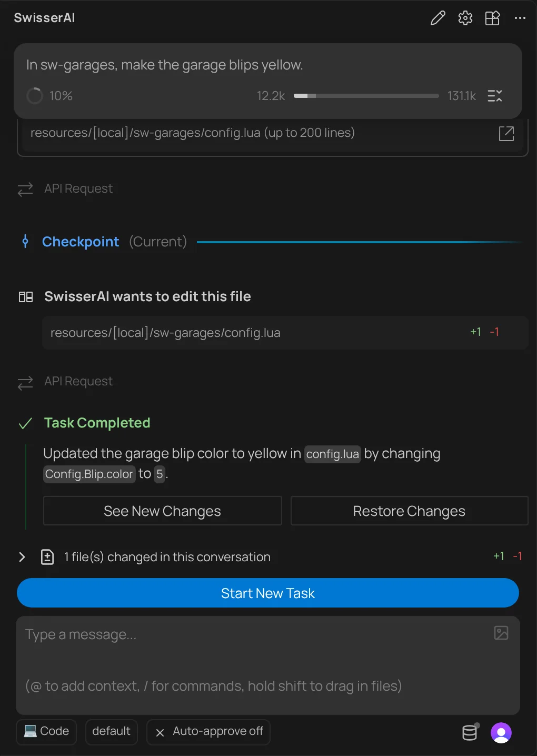537x756 pixels.
Task: Click the condense context icon beside 131.1k
Action: click(495, 96)
